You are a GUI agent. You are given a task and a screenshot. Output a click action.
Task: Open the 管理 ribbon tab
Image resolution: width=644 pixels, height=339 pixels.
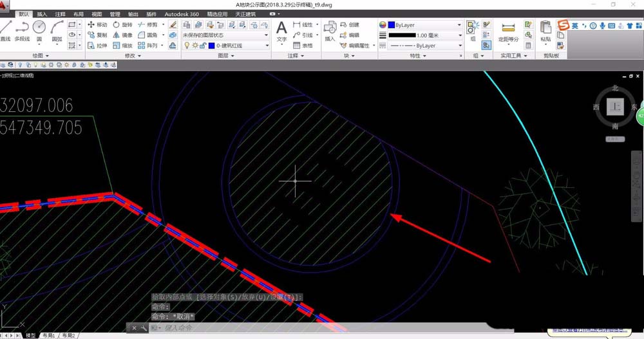115,14
